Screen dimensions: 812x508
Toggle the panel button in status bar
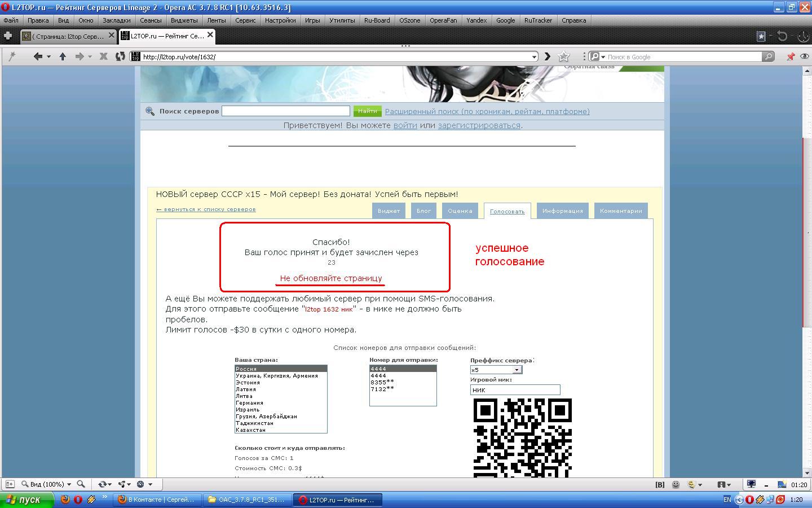[10, 484]
